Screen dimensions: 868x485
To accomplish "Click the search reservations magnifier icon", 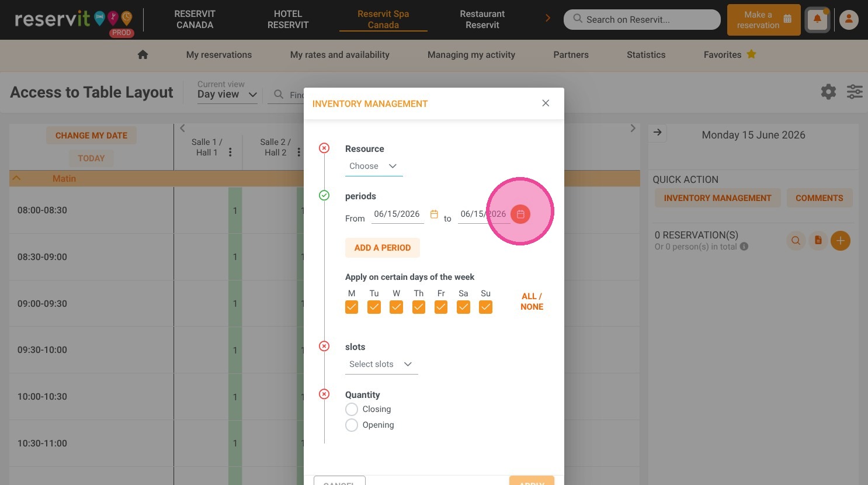I will coord(796,240).
